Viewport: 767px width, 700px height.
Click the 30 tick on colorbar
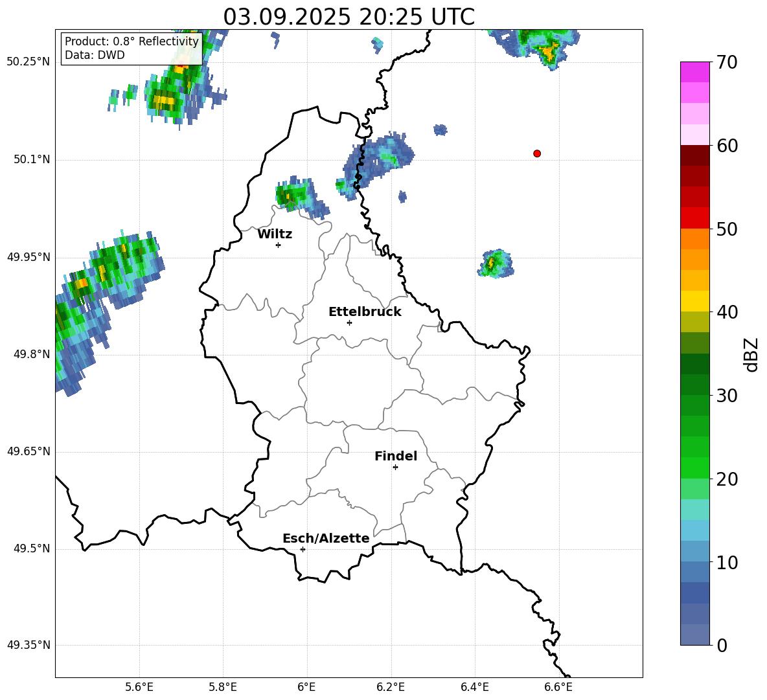[727, 396]
